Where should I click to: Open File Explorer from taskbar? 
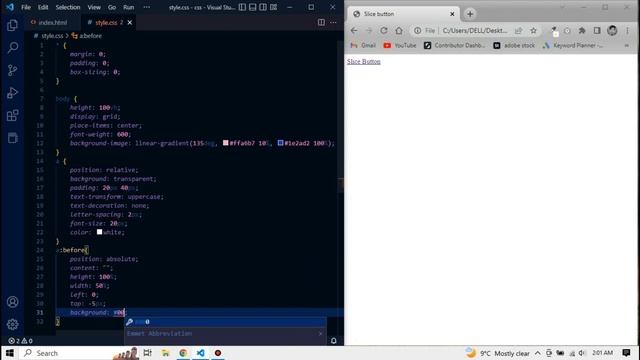click(165, 353)
